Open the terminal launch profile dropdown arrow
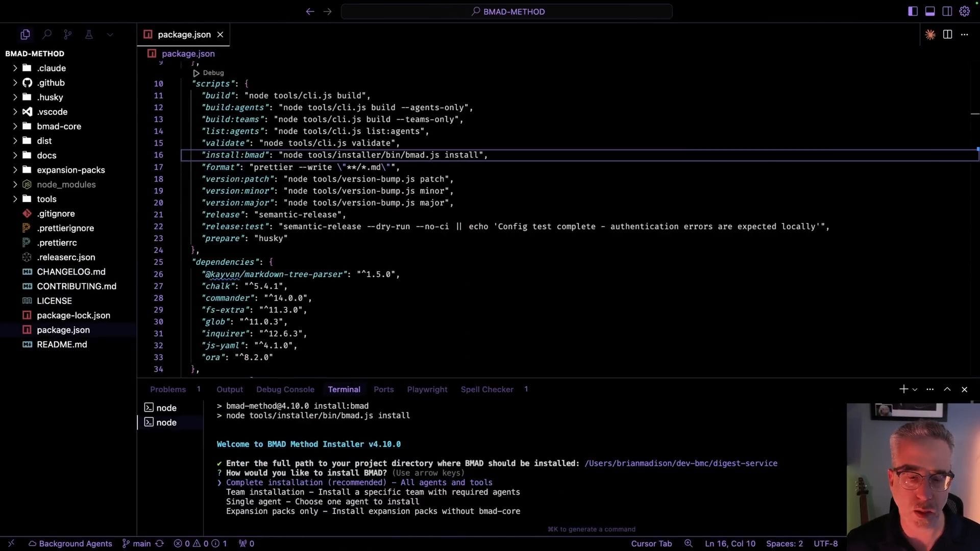980x551 pixels. [x=915, y=390]
